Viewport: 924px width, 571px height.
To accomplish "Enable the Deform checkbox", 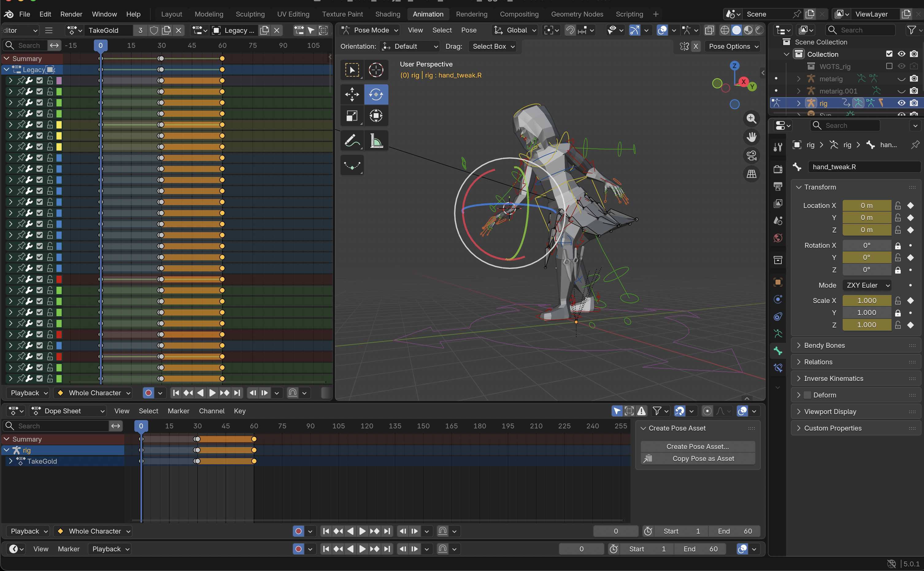I will point(808,395).
